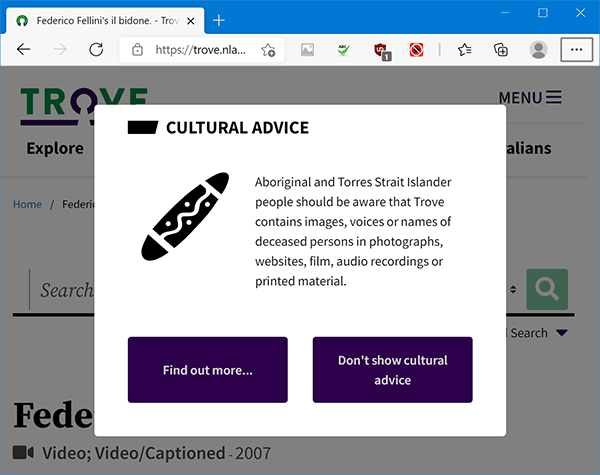Click the Find out more... button
The width and height of the screenshot is (600, 475).
click(x=208, y=370)
